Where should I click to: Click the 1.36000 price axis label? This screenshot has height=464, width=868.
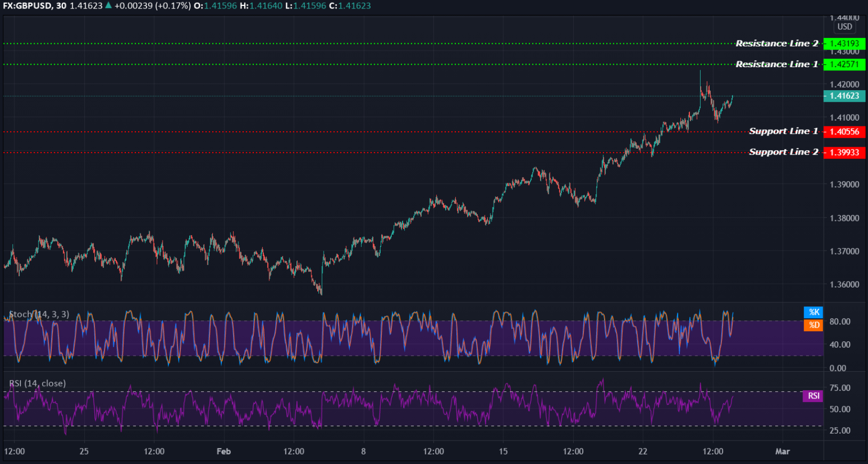(x=845, y=285)
